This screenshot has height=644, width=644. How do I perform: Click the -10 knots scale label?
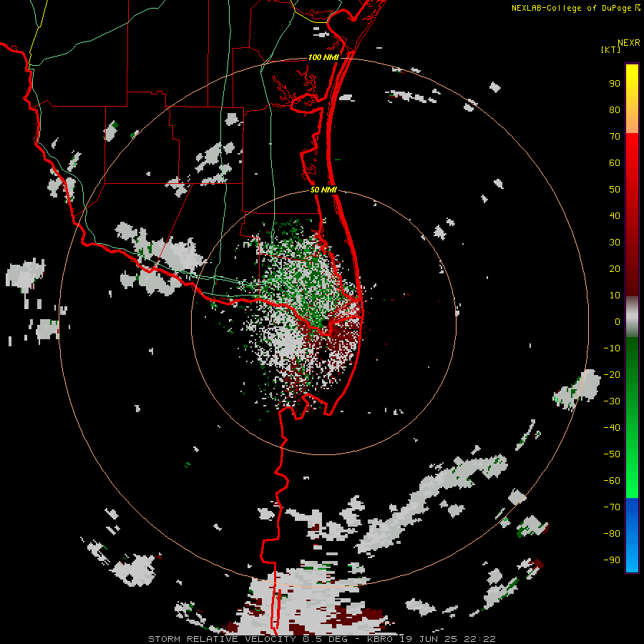tap(612, 348)
